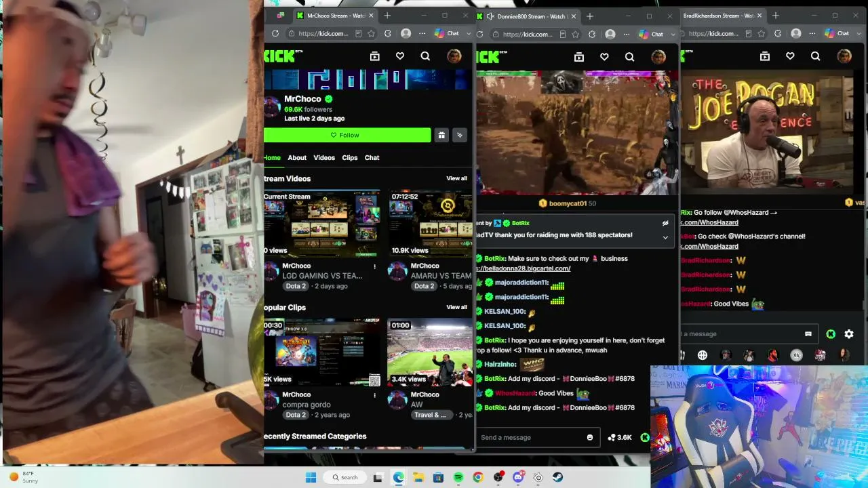Refresh the MrChoco browser tab
This screenshot has height=488, width=868.
275,33
